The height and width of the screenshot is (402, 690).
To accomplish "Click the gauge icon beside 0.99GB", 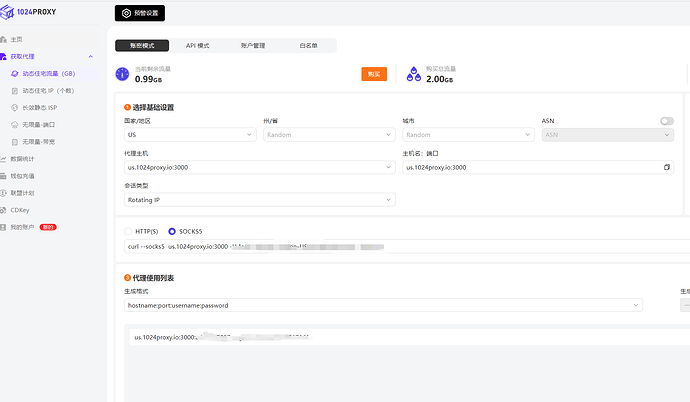I will point(122,74).
